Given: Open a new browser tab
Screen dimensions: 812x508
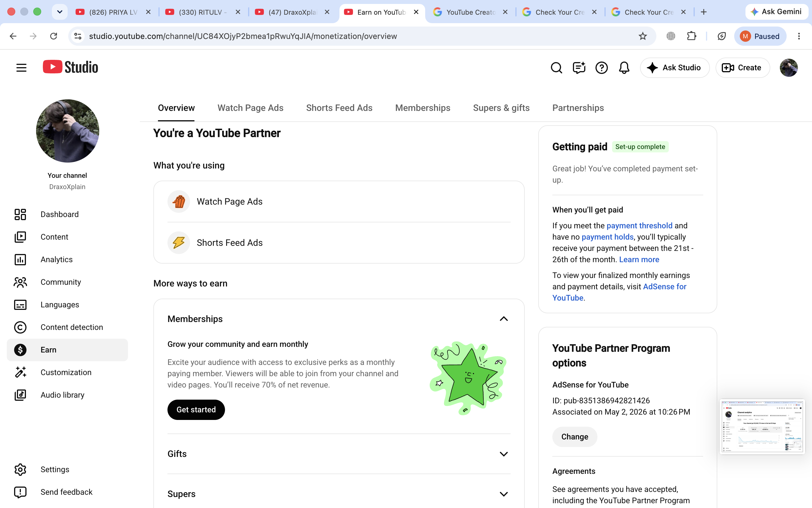Looking at the screenshot, I should coord(704,12).
